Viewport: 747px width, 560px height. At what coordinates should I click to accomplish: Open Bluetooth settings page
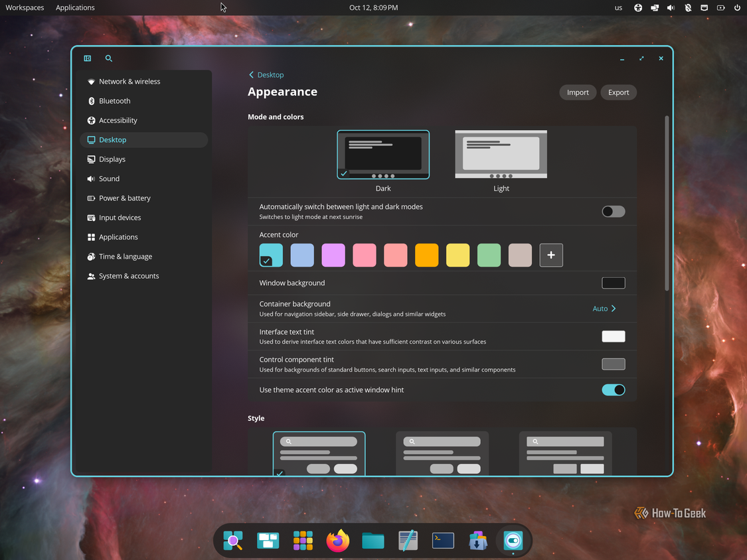click(x=144, y=101)
